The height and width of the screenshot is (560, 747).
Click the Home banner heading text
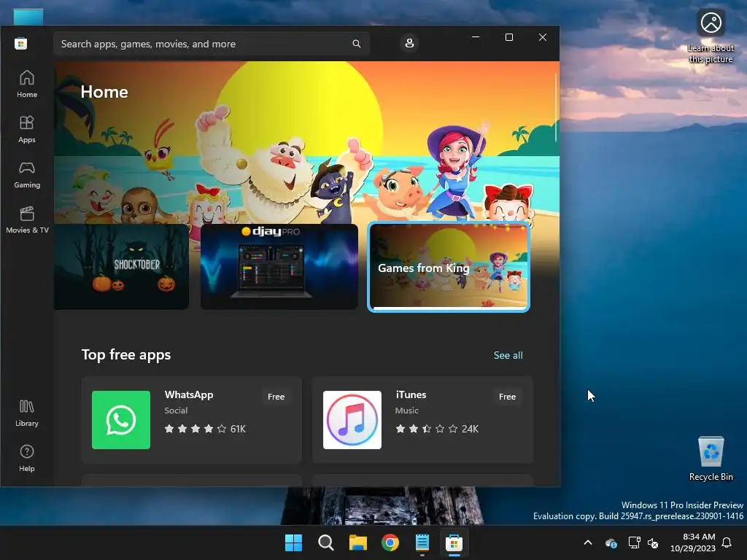point(104,92)
